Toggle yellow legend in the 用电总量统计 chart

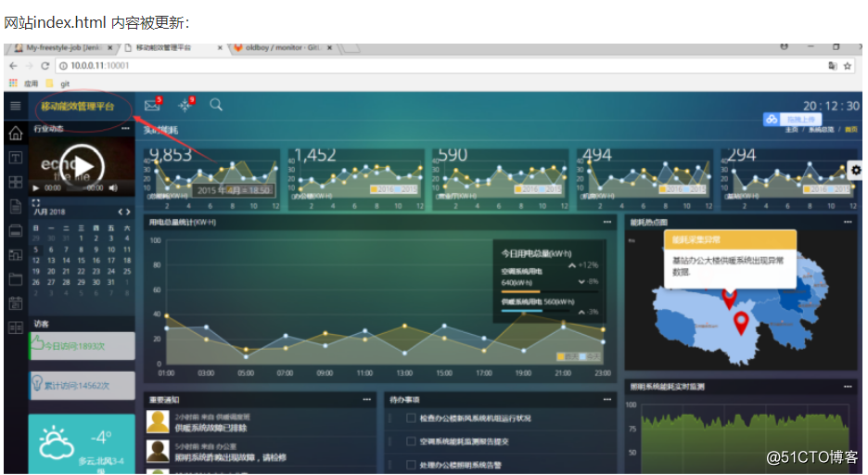[561, 357]
